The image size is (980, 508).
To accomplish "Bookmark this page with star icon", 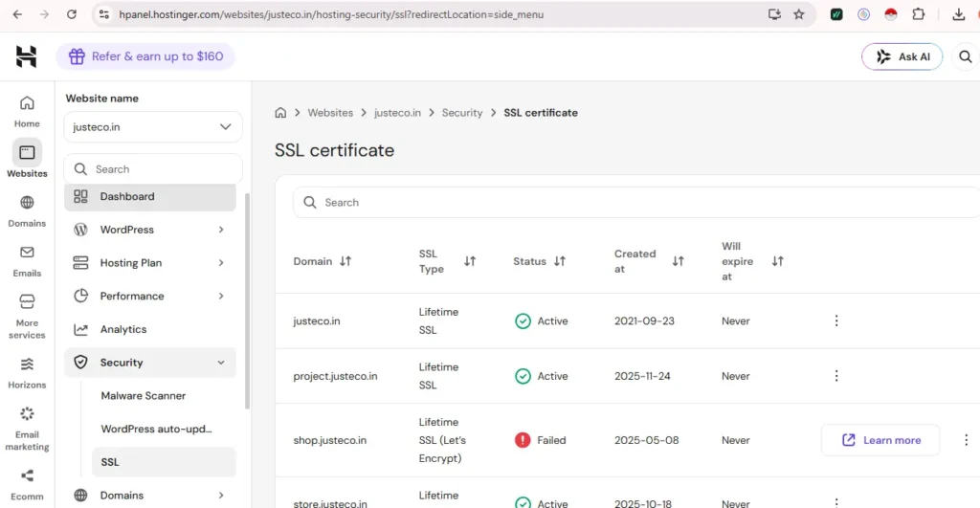I will 799,14.
